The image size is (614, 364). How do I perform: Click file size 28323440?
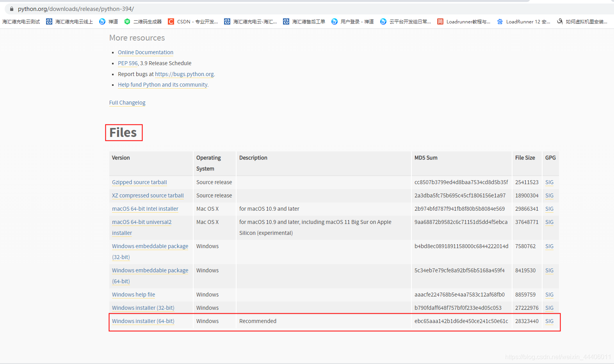527,321
